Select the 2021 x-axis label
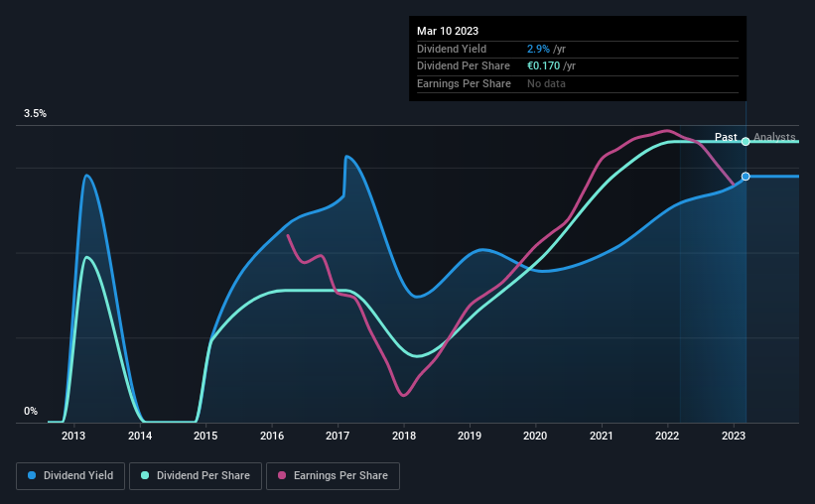 point(602,436)
